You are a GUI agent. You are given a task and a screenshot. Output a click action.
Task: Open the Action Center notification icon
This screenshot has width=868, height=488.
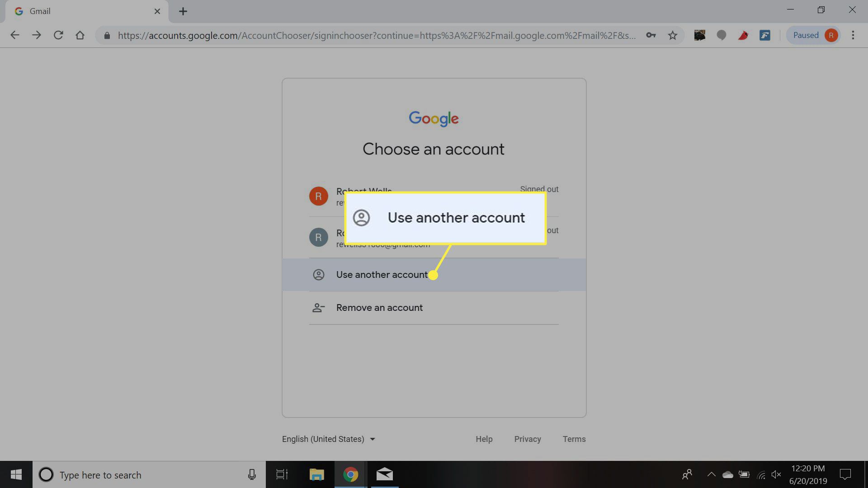click(845, 474)
